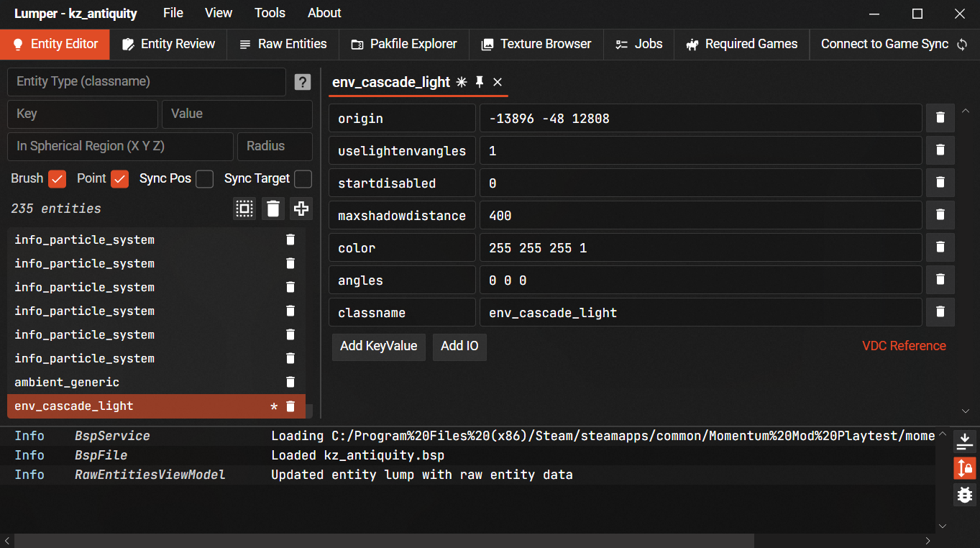Add a new entity with plus icon
The width and height of the screenshot is (980, 548).
(301, 209)
